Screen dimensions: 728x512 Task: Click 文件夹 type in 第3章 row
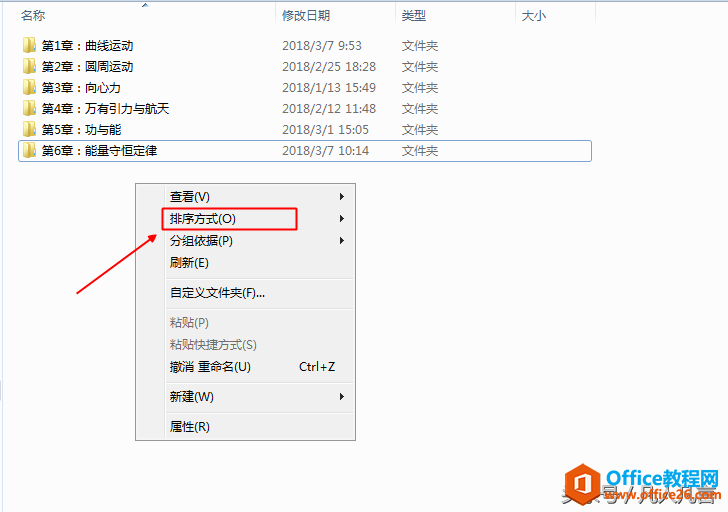pos(420,87)
